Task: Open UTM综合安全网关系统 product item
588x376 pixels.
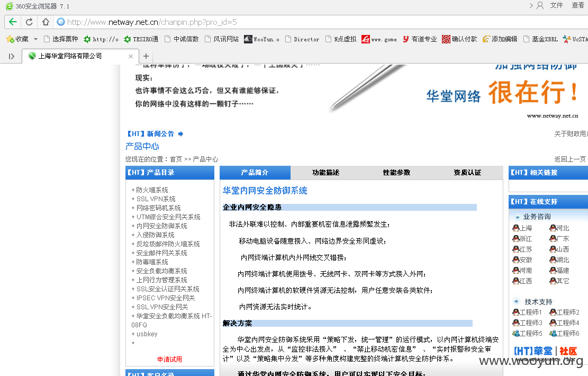Action: pos(168,217)
